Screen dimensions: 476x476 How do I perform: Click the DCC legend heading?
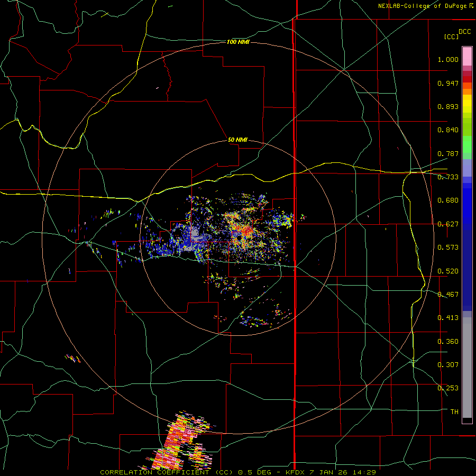tap(465, 32)
